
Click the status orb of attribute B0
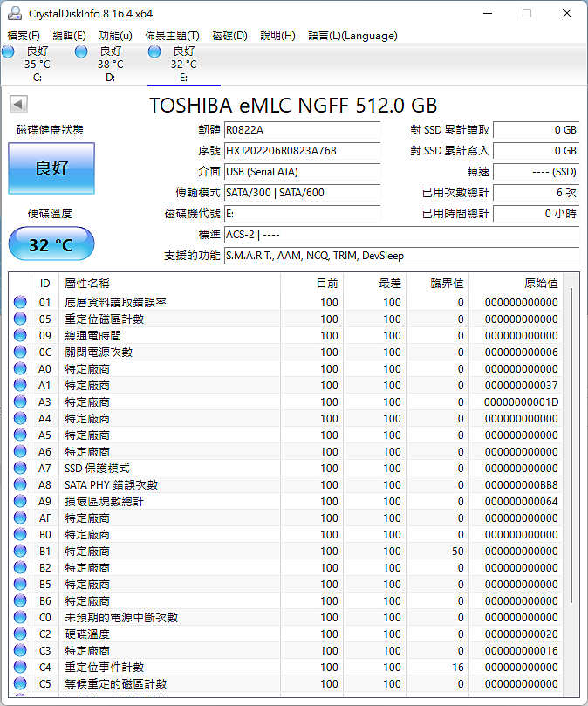(x=20, y=534)
